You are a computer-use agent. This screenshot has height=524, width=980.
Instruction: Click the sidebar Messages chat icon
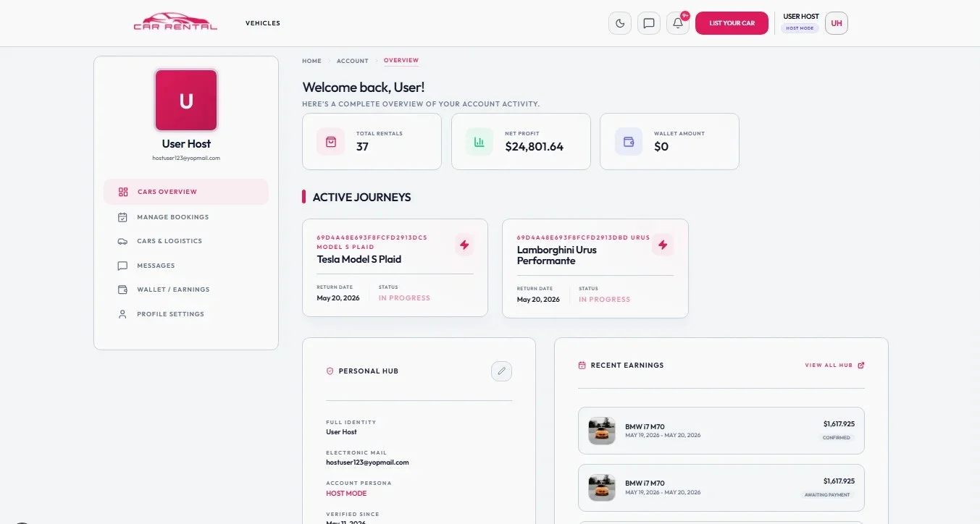coord(123,266)
